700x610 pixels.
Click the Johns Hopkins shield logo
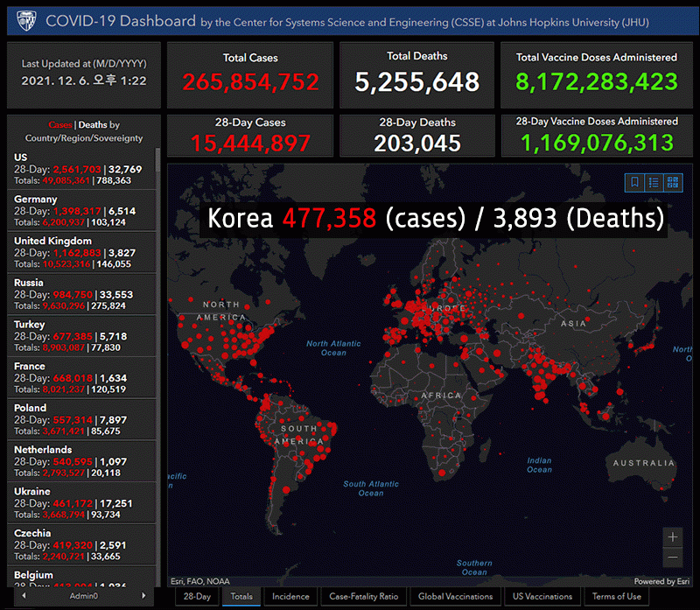pos(26,20)
